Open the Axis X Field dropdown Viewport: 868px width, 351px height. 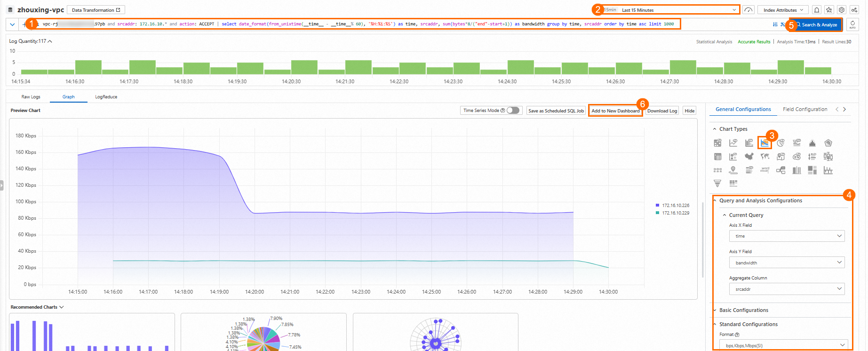point(787,236)
